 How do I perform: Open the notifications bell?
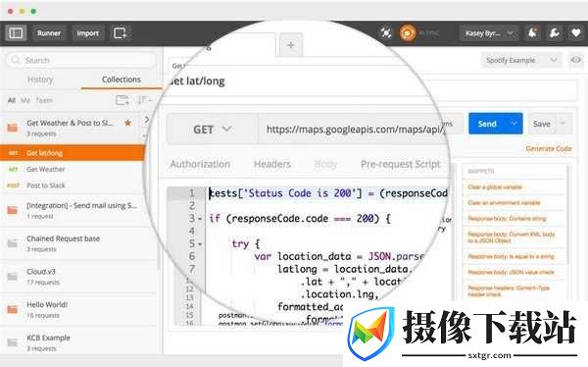[x=532, y=33]
